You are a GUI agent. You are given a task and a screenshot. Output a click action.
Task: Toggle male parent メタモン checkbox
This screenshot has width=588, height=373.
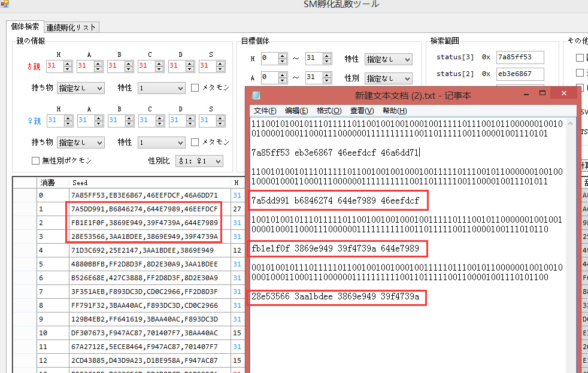coord(195,87)
